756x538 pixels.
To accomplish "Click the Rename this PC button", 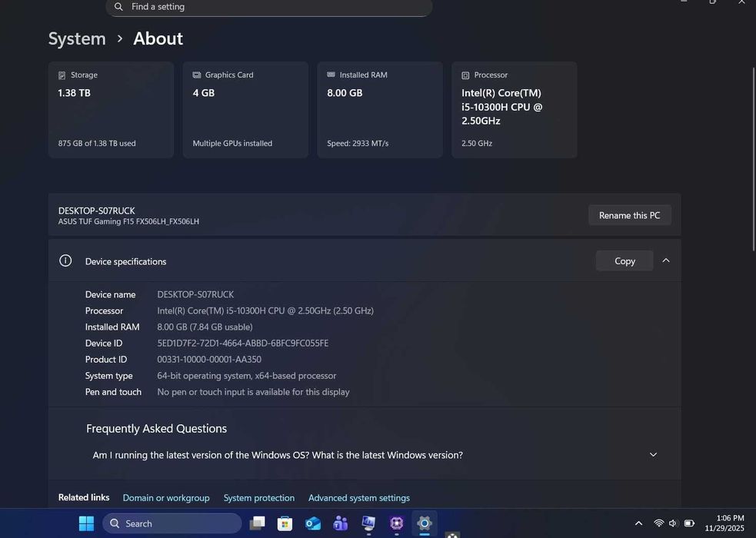I will click(629, 215).
